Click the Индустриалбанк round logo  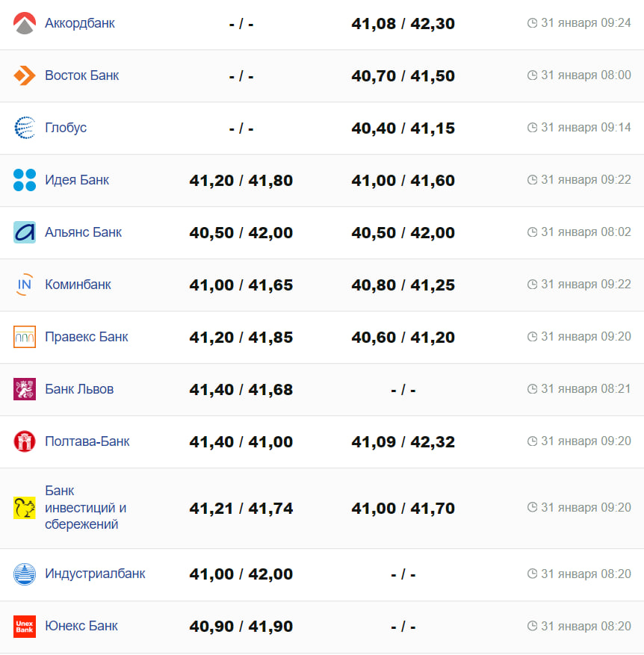(25, 574)
